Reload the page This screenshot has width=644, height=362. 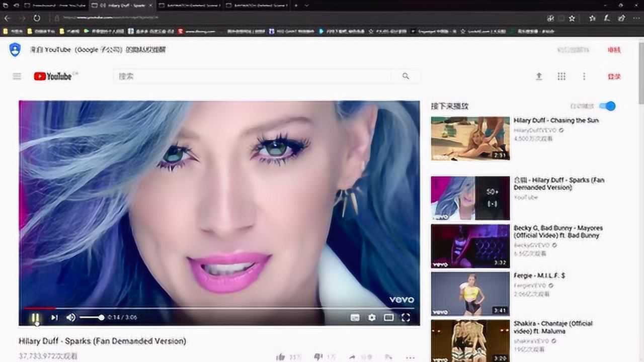[x=37, y=18]
